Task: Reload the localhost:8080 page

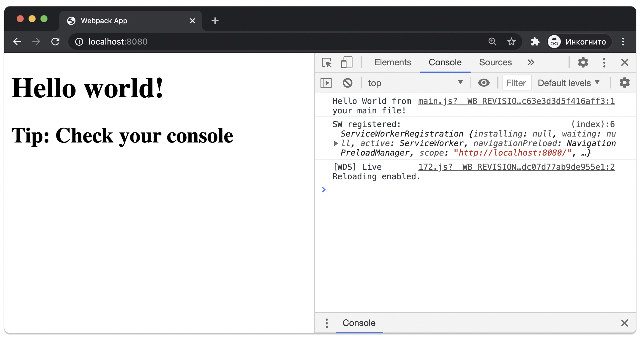Action: pos(56,42)
